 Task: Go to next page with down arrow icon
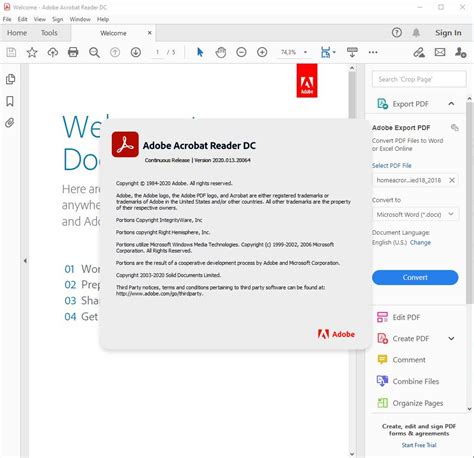[136, 52]
